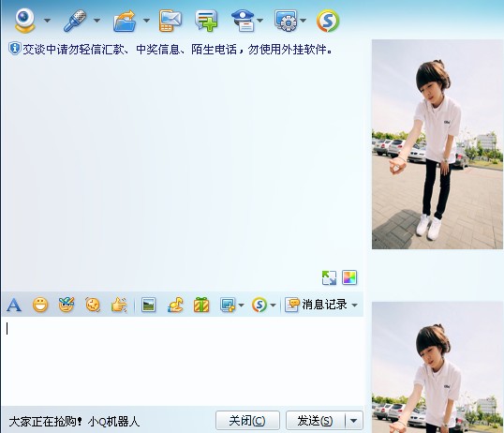The width and height of the screenshot is (504, 433).
Task: Click the music note icon in the input toolbar
Action: click(175, 305)
